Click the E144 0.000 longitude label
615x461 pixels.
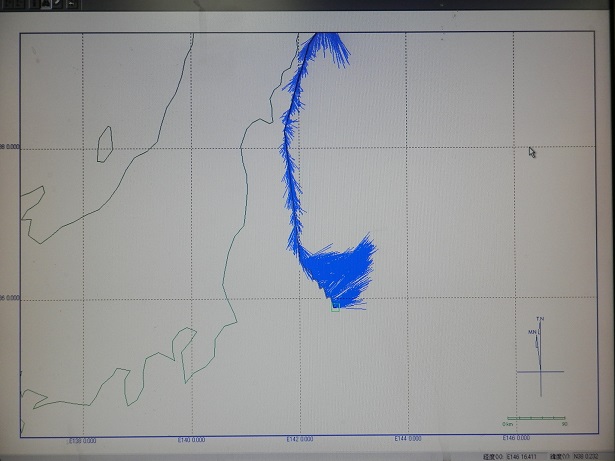(408, 438)
